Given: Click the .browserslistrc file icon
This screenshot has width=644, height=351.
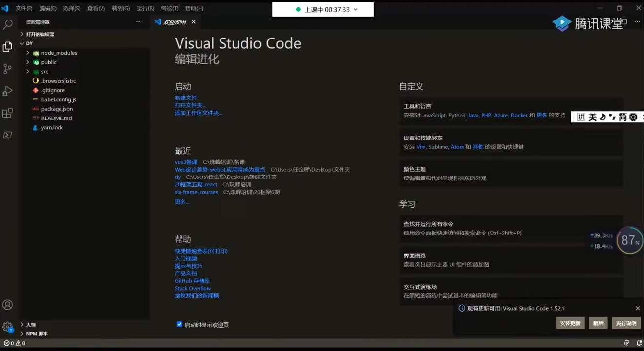Looking at the screenshot, I should pos(35,80).
